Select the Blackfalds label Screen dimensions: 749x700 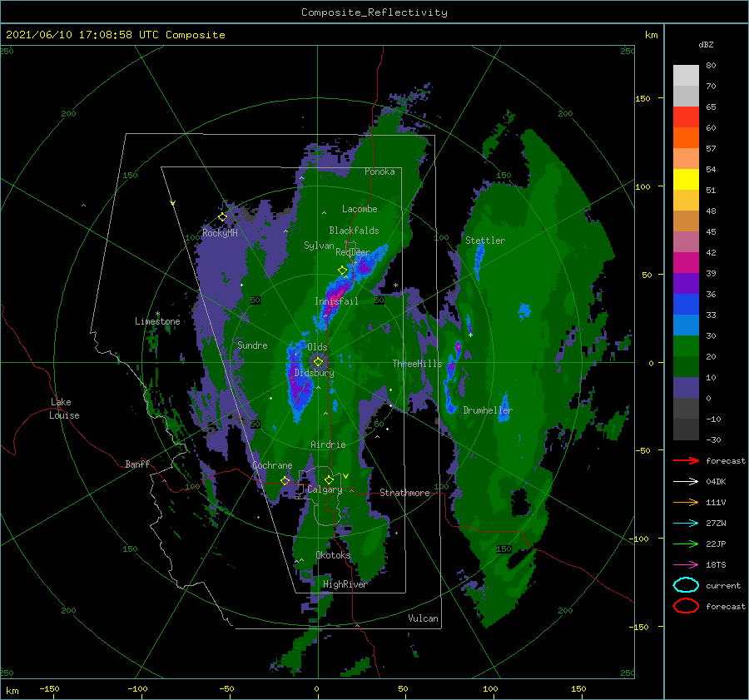click(354, 231)
